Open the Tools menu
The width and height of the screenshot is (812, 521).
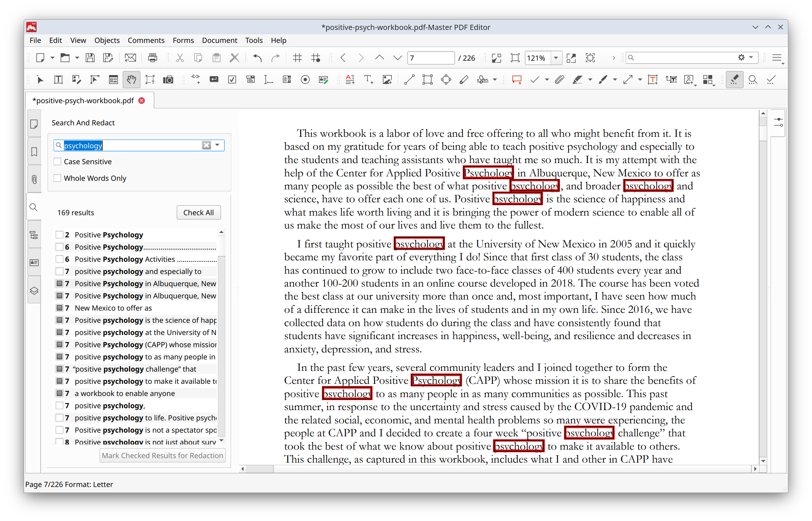coord(254,40)
